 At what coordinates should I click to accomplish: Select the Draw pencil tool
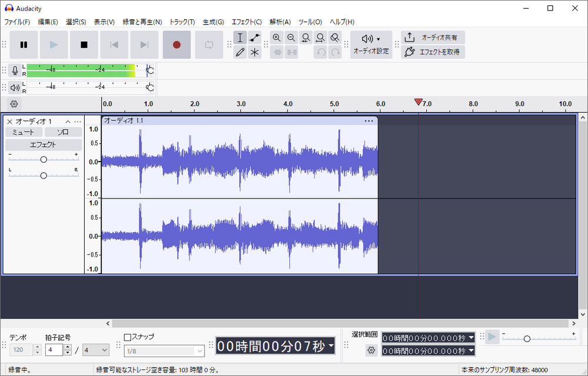pos(240,52)
